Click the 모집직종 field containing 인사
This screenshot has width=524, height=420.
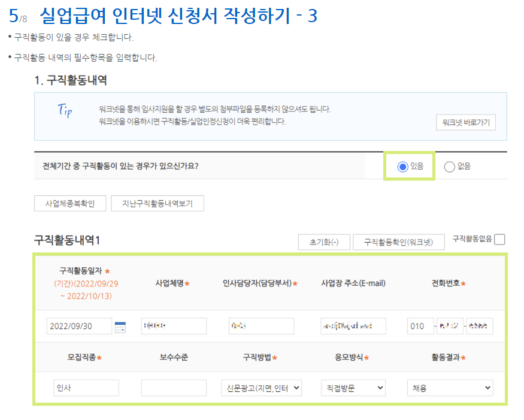(x=86, y=388)
